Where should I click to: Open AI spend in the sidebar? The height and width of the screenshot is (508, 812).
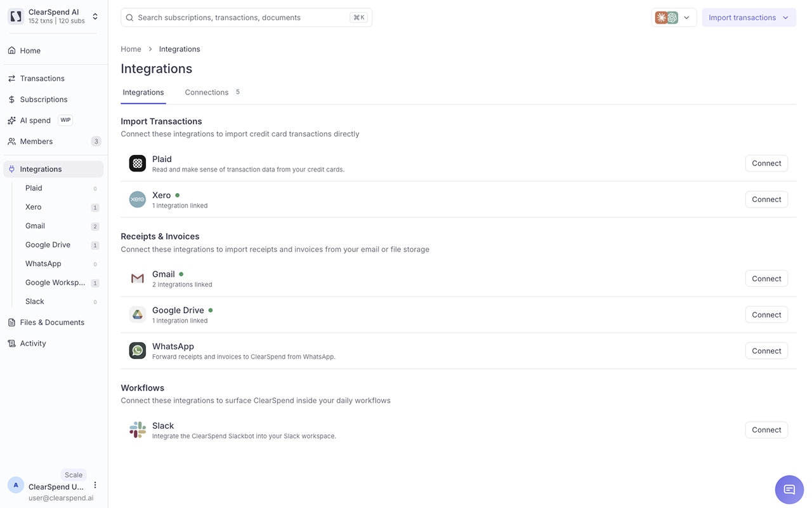pos(53,121)
